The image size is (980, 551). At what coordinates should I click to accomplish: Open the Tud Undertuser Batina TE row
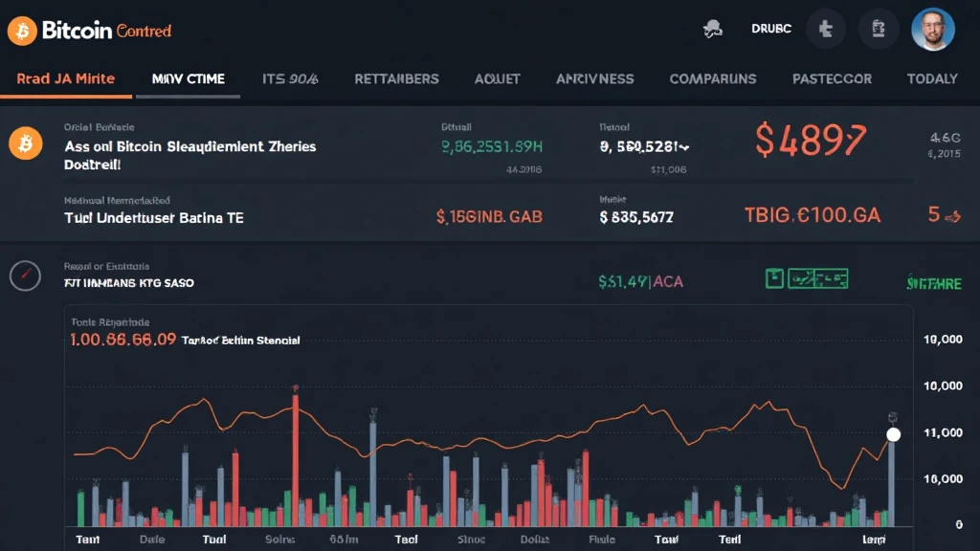pos(153,217)
